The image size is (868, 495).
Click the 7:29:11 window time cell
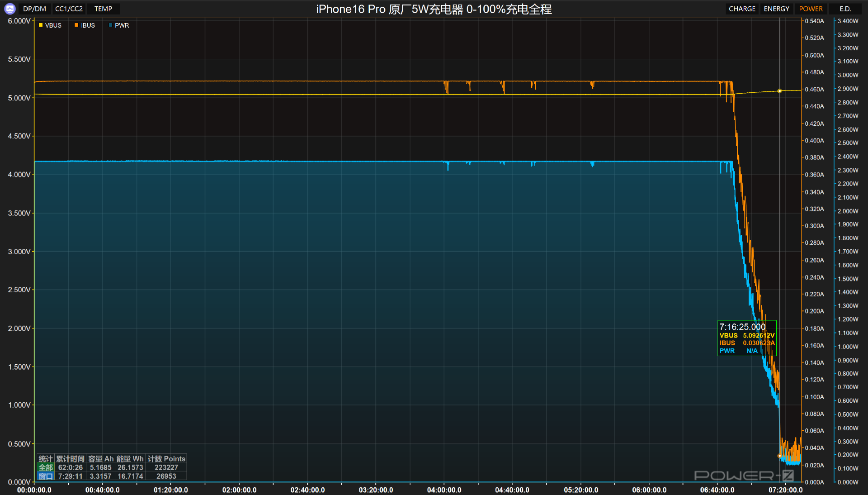point(70,476)
